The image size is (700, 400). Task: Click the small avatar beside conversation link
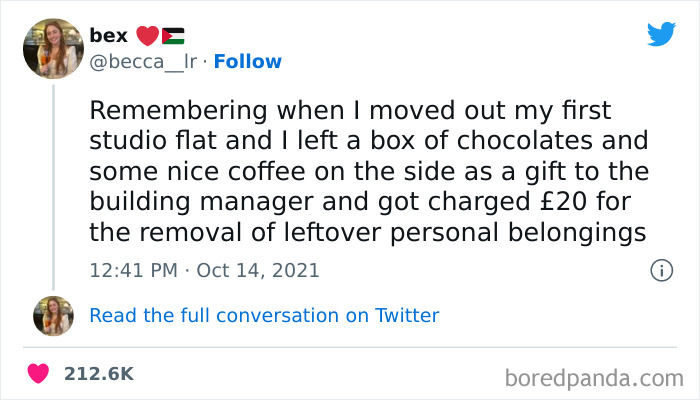click(x=53, y=316)
